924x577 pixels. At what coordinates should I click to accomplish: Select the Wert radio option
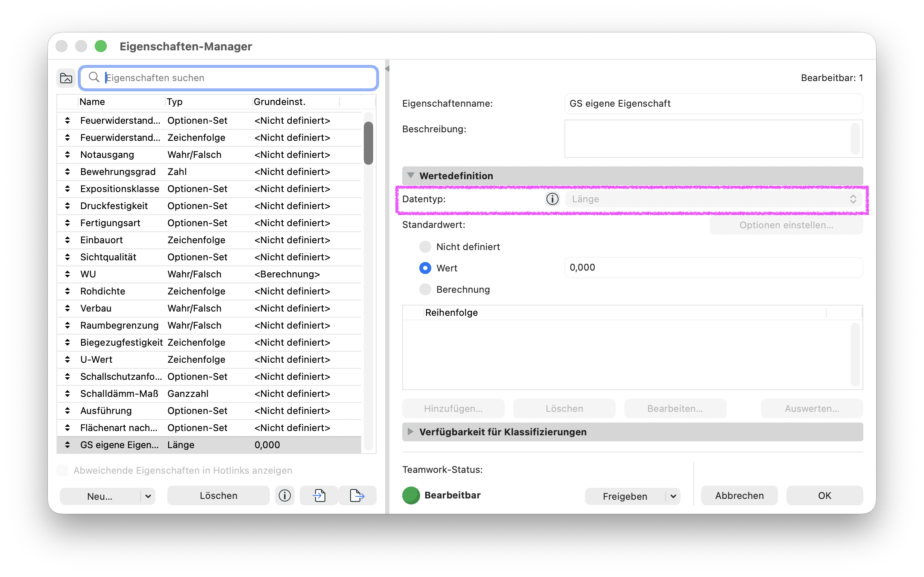point(425,268)
